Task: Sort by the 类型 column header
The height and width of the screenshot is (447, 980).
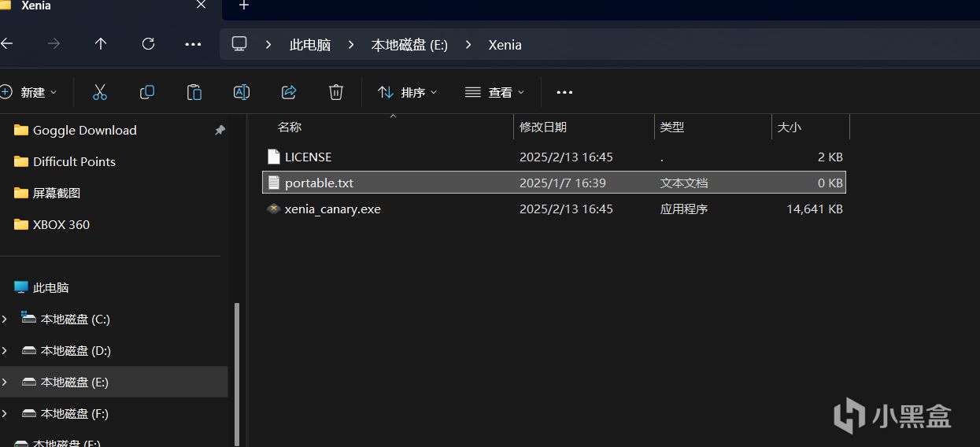Action: pyautogui.click(x=671, y=127)
